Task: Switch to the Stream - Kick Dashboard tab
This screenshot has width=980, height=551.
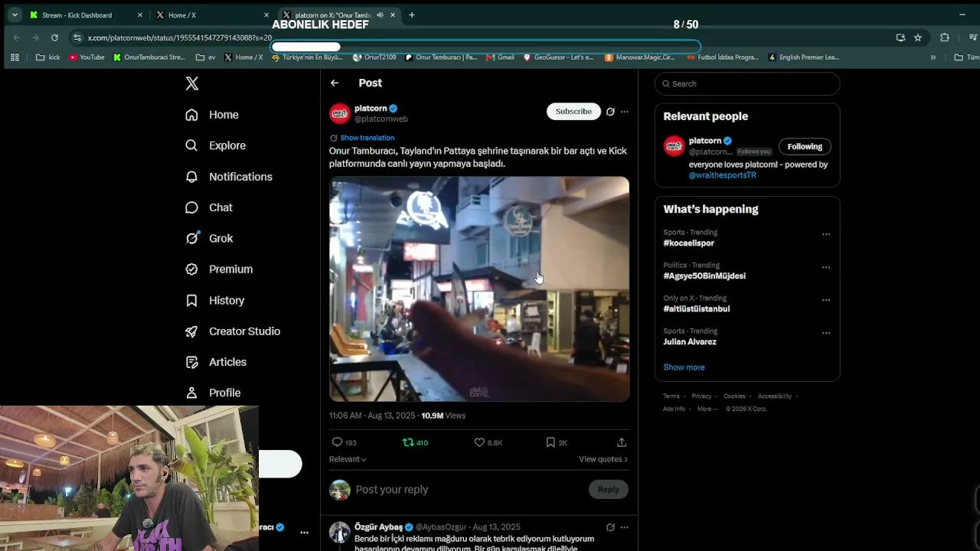Action: [x=85, y=15]
